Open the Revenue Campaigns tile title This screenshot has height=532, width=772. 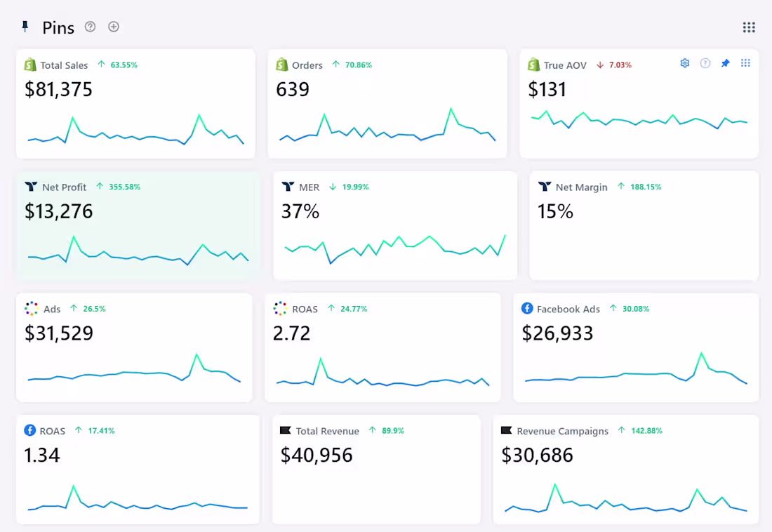(x=562, y=431)
